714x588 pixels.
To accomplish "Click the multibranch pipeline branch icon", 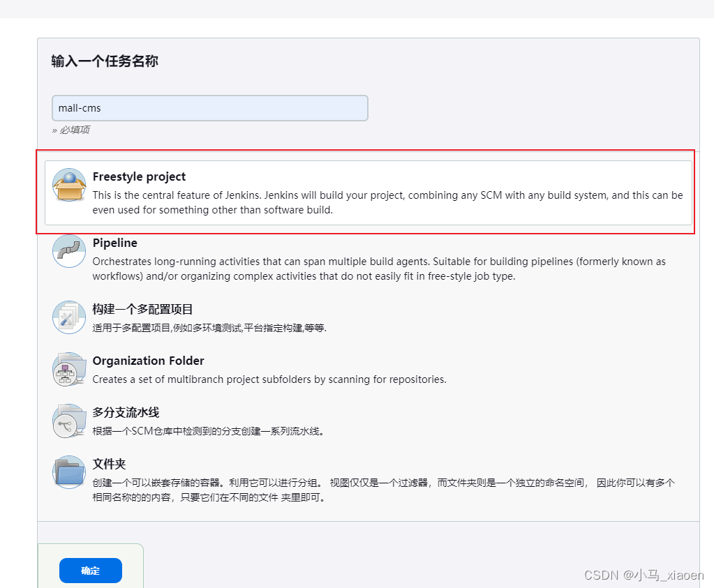I will click(x=69, y=421).
